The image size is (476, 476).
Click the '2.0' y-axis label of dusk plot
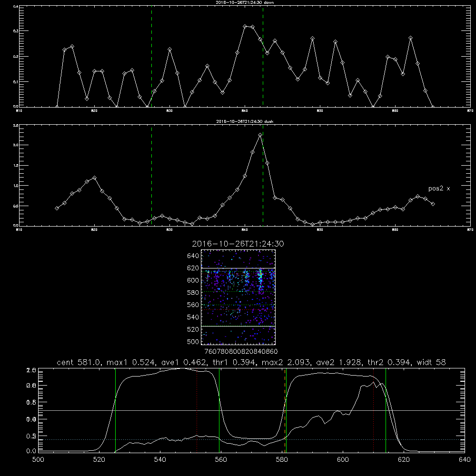(x=16, y=145)
